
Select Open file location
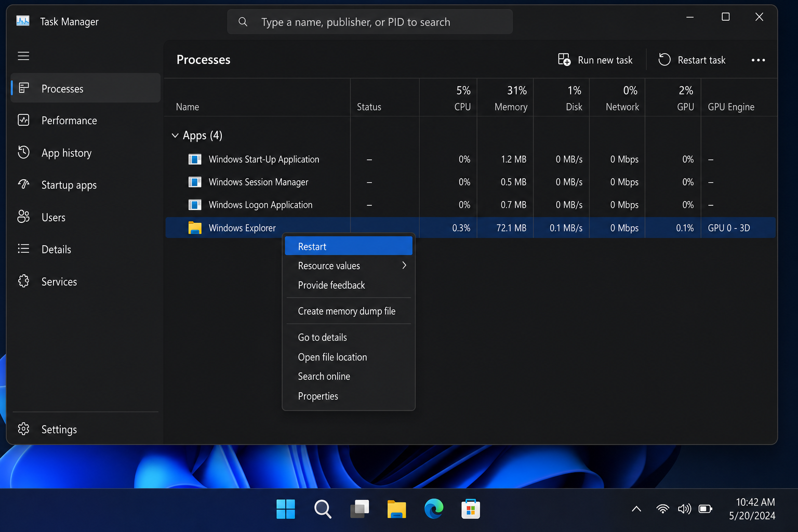coord(349,357)
